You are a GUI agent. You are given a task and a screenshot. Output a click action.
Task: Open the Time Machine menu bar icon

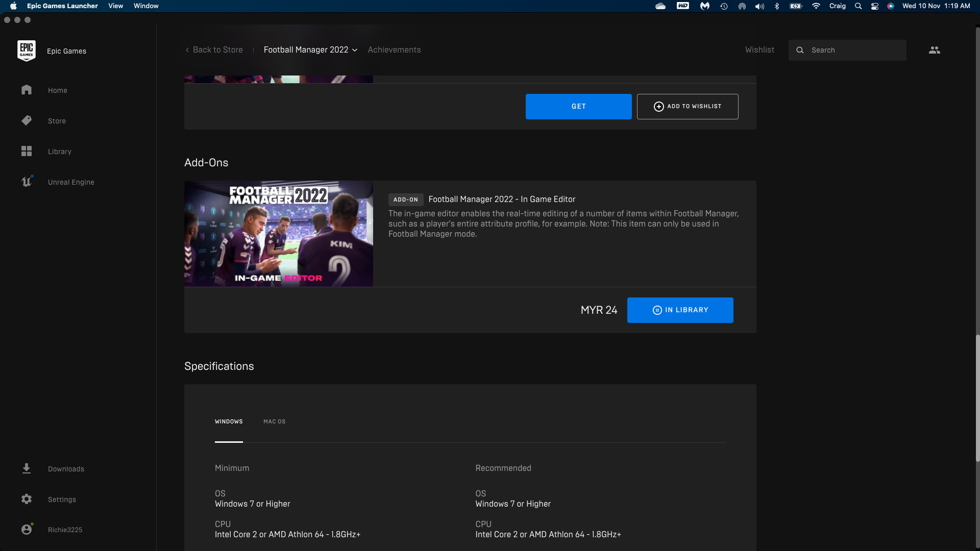click(x=724, y=6)
